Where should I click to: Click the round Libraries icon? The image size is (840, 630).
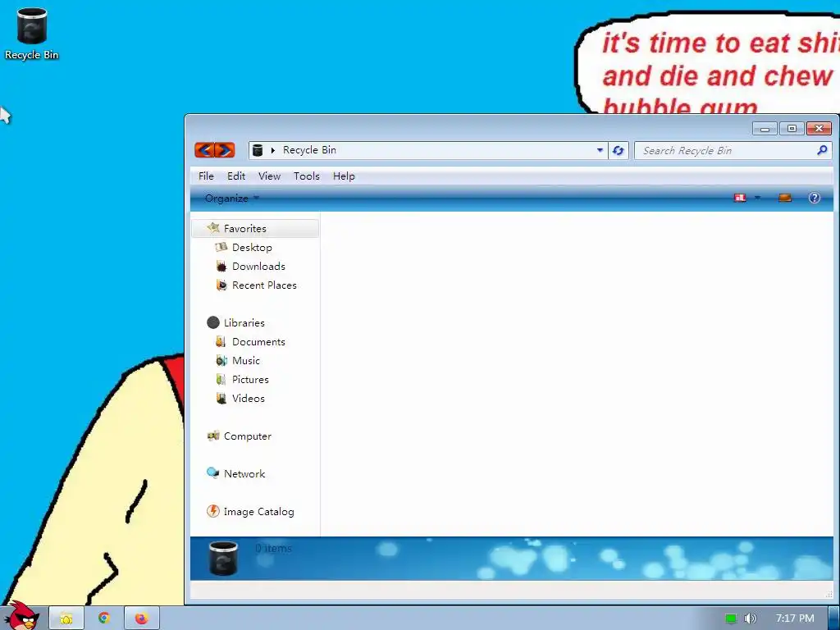tap(213, 322)
